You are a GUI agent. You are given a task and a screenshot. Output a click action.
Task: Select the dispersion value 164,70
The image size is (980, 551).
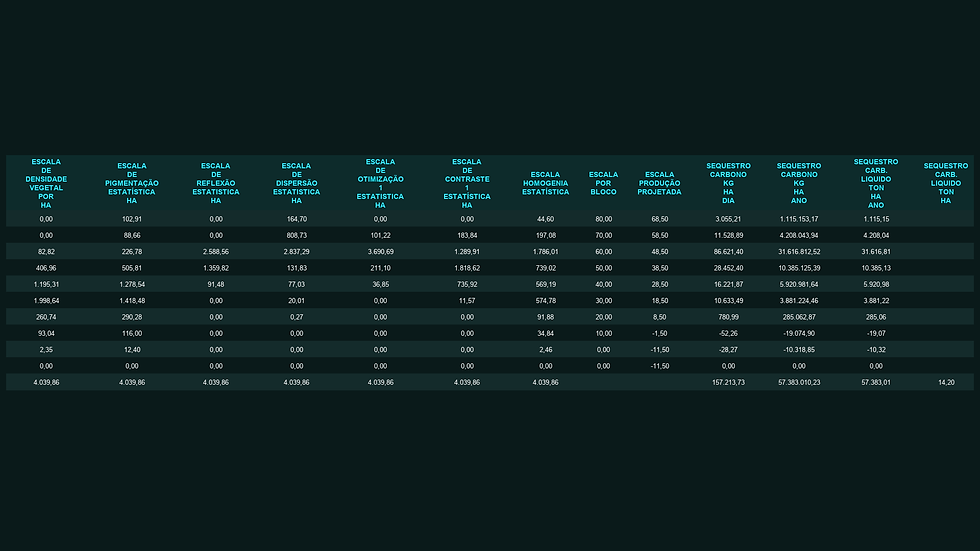point(296,219)
